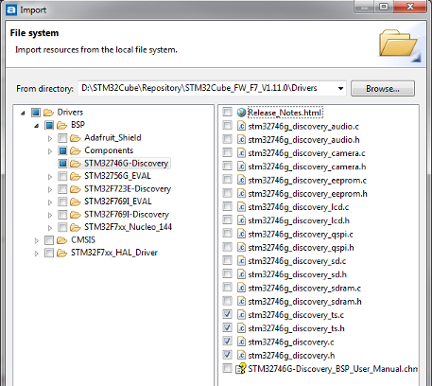Click the stm32746g_discovery_audio.c file icon

[x=241, y=126]
